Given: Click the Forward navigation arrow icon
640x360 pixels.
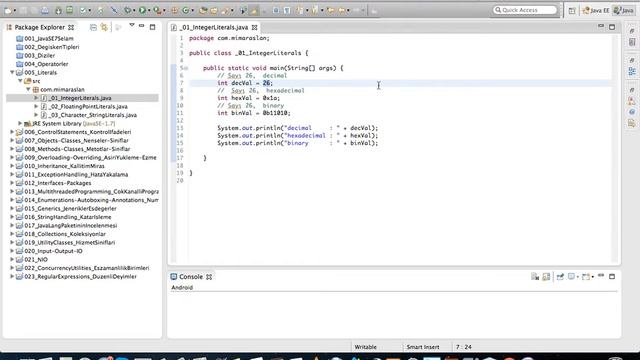Looking at the screenshot, I should tap(357, 10).
